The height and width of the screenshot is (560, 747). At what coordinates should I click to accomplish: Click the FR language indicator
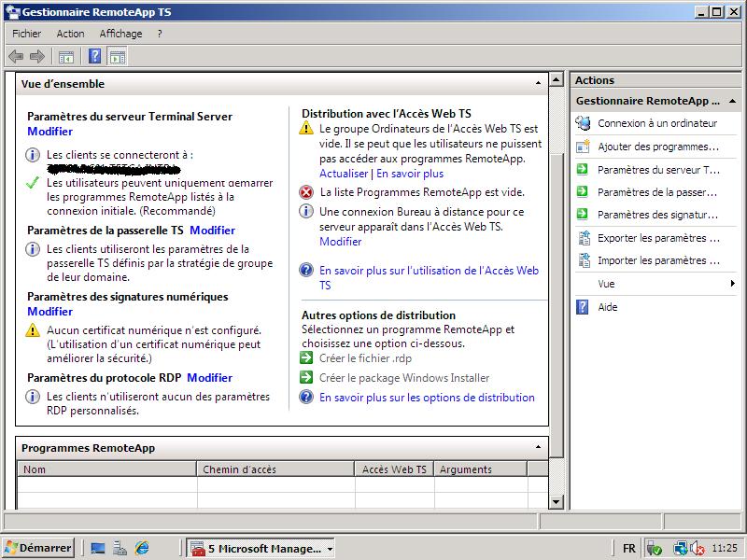628,549
